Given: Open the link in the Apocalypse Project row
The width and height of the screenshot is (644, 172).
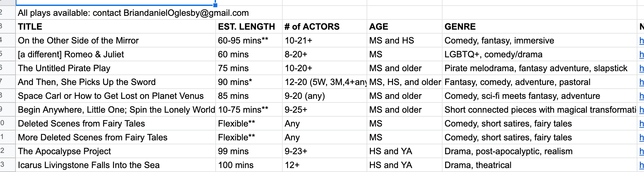Looking at the screenshot, I should point(641,151).
